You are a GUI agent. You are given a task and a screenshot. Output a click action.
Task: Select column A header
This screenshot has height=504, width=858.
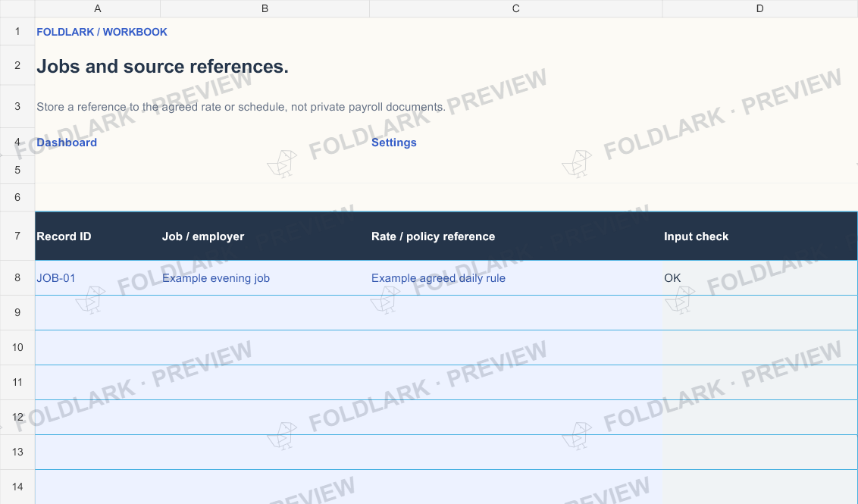(98, 9)
